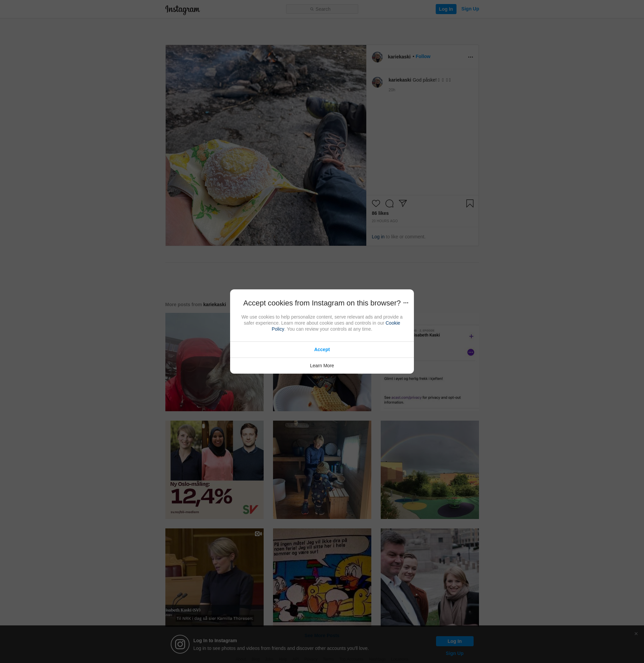Click the Instagram logo in header

(x=182, y=9)
